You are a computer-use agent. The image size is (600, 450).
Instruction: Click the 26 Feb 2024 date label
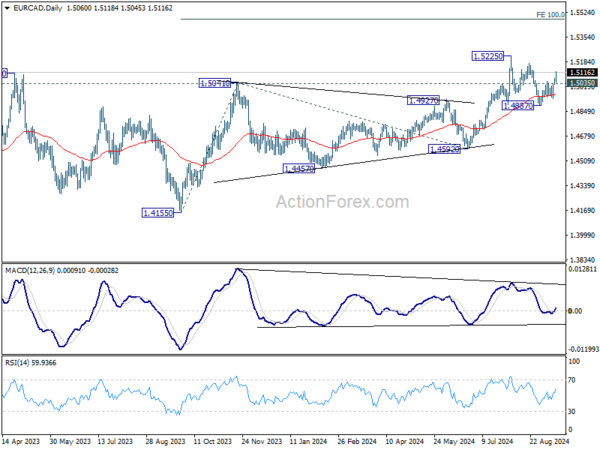pyautogui.click(x=357, y=442)
